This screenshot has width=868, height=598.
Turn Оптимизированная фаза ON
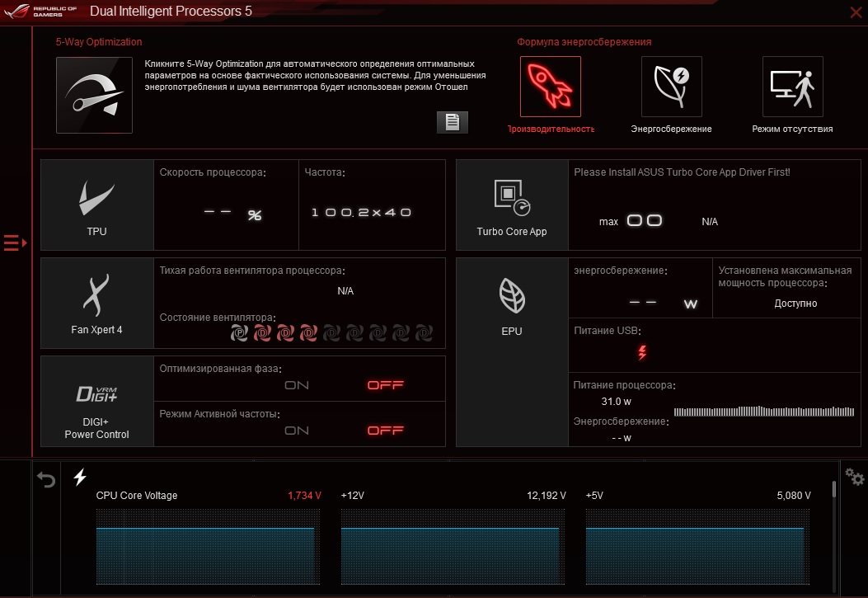tap(297, 385)
